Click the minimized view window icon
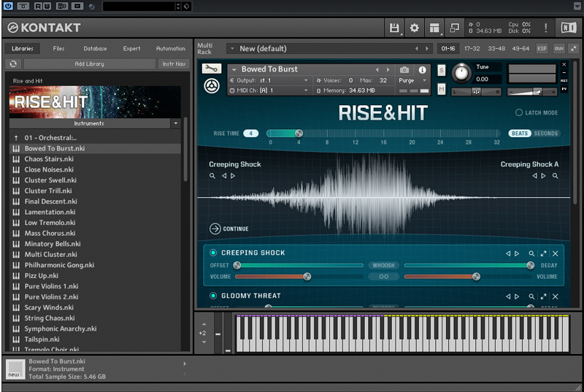This screenshot has height=392, width=584. click(x=454, y=28)
